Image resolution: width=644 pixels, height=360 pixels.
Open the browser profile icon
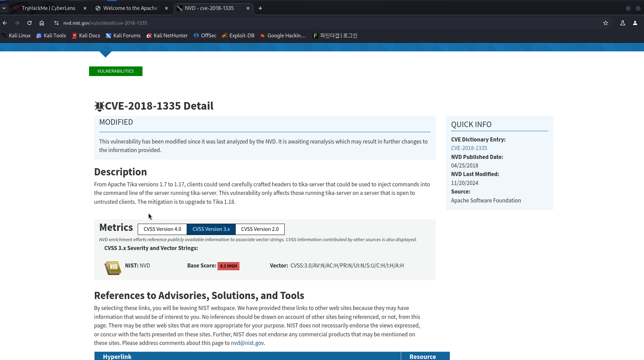635,23
